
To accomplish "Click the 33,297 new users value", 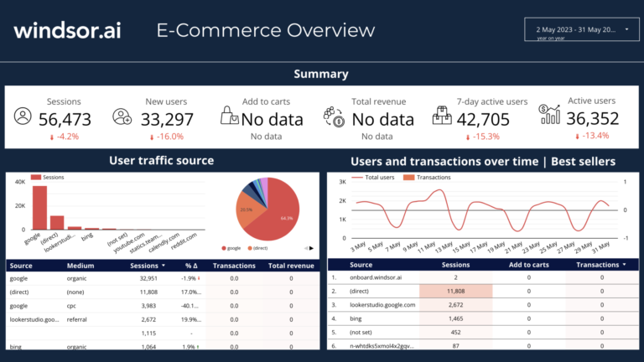I will pos(167,120).
